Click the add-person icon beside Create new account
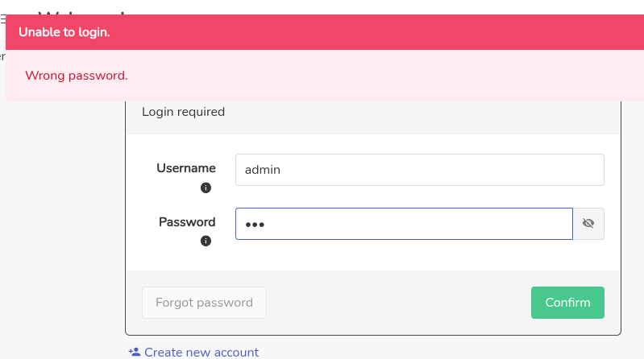This screenshot has width=644, height=359. [135, 352]
